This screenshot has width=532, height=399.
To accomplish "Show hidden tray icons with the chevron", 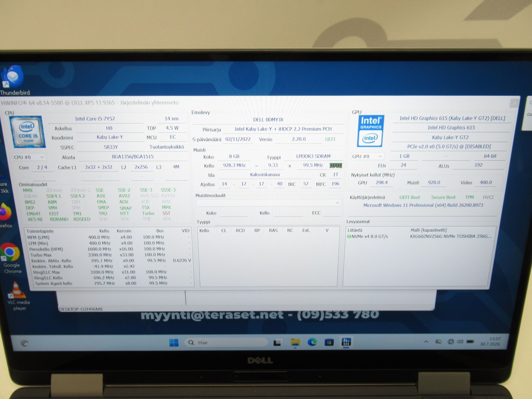I will pos(426,342).
